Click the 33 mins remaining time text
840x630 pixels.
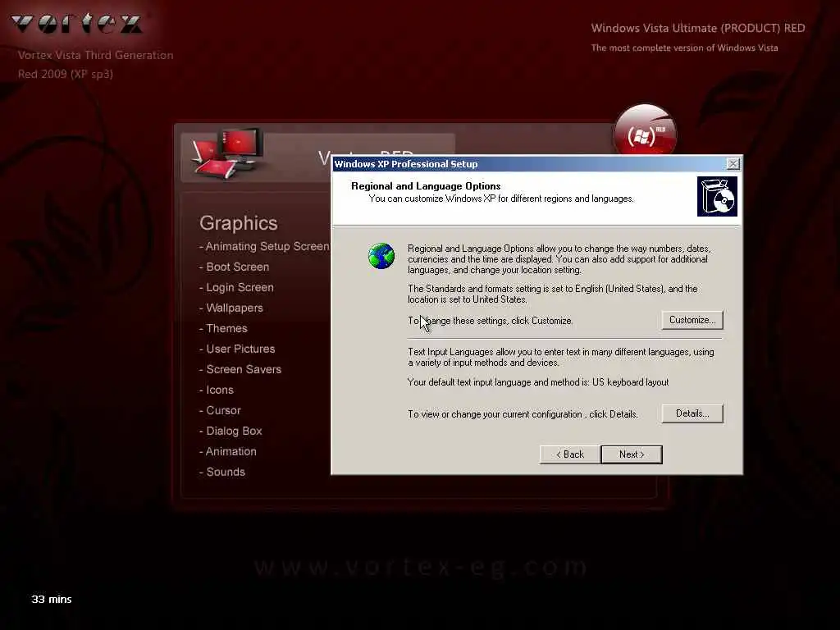52,600
